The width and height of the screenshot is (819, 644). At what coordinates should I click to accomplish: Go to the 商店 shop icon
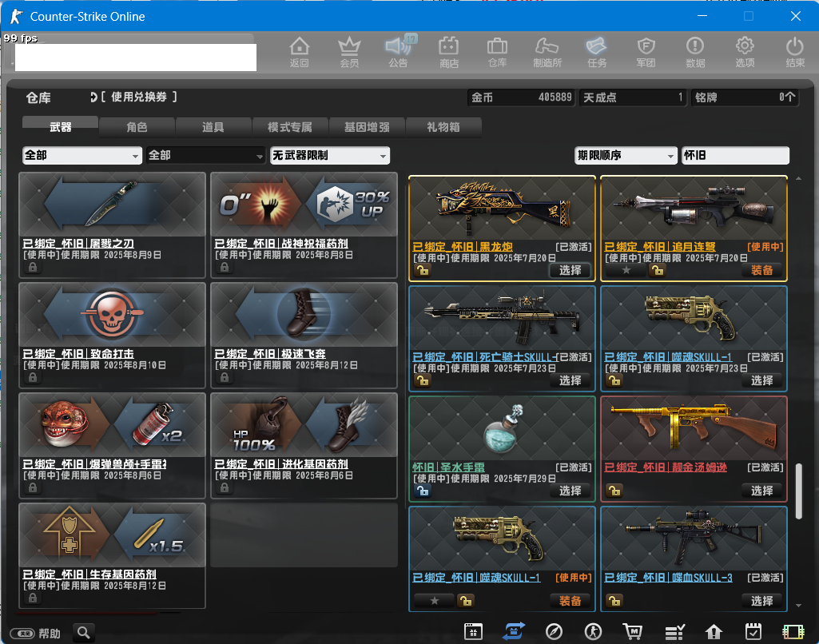tap(449, 52)
